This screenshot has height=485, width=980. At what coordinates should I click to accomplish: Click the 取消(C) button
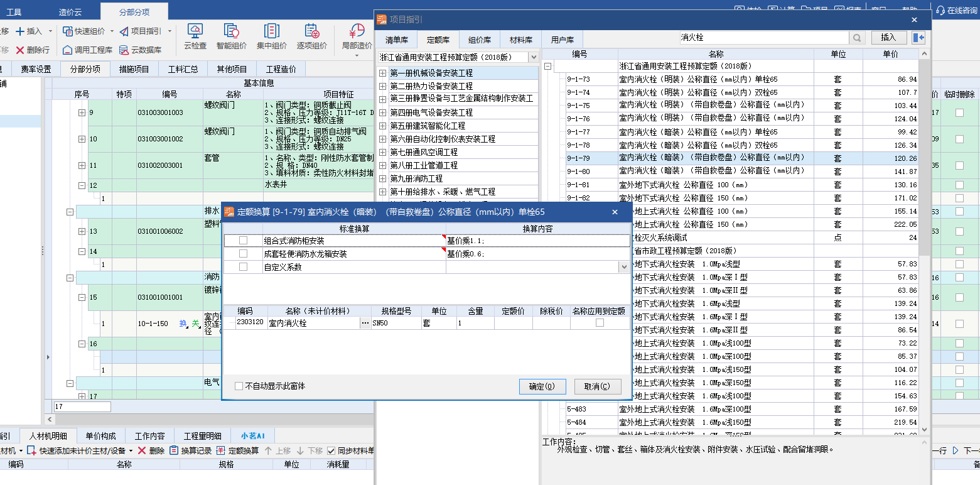tap(597, 386)
